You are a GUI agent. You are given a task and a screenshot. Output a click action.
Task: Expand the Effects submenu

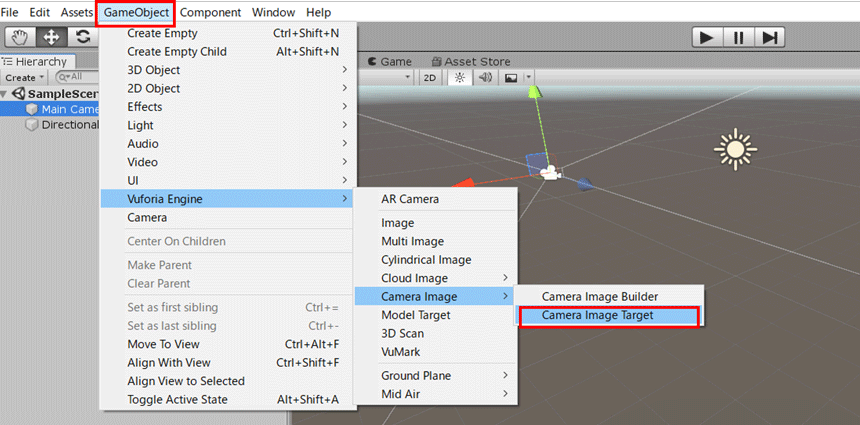pos(229,107)
